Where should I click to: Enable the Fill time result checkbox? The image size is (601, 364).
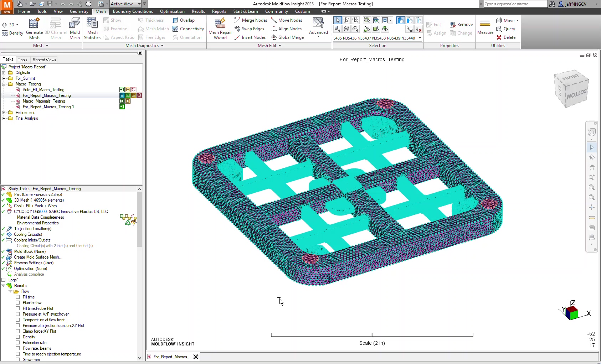(18, 297)
